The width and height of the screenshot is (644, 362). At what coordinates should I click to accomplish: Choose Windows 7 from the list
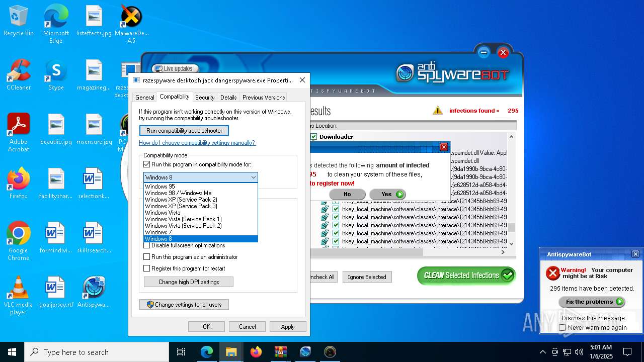pyautogui.click(x=201, y=232)
